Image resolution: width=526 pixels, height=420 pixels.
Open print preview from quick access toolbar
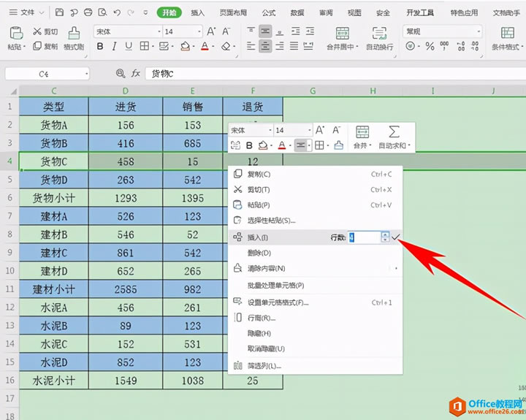click(102, 12)
